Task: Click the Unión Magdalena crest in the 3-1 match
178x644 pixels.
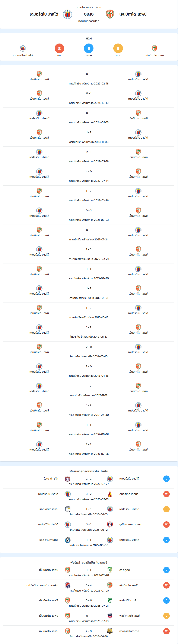Action: point(110,525)
